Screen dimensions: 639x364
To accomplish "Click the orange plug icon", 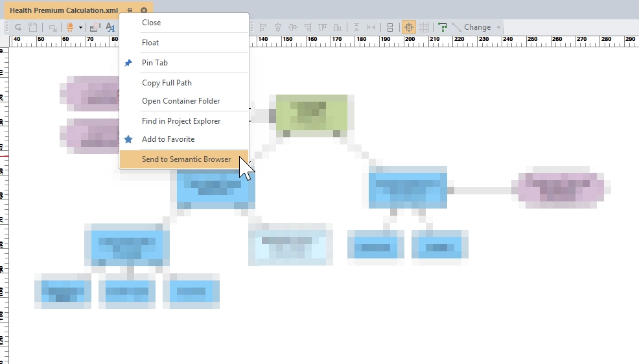I will pyautogui.click(x=70, y=27).
